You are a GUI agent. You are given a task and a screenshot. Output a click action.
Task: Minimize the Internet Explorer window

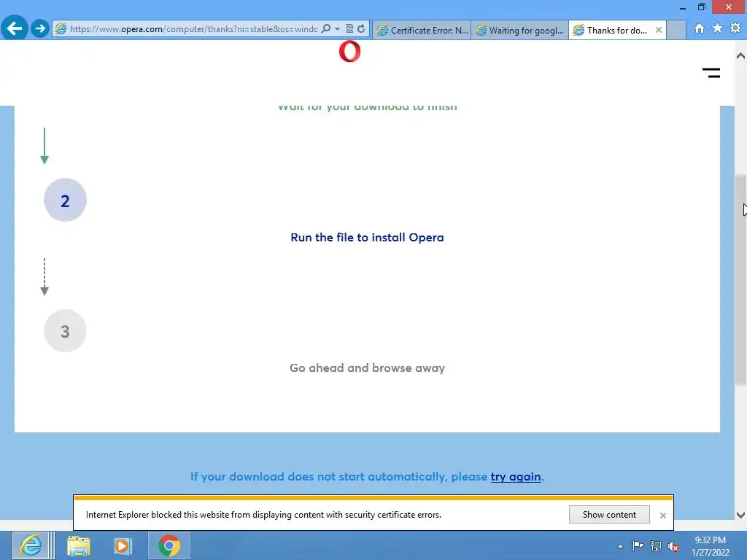point(683,7)
